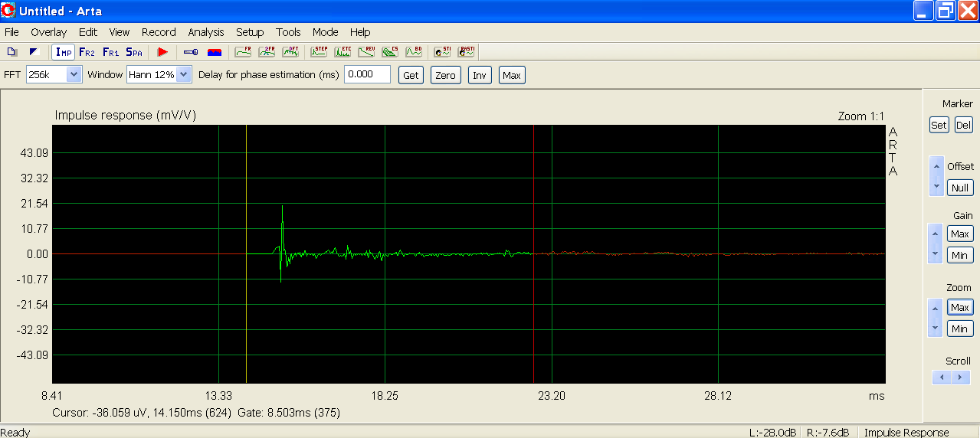This screenshot has height=438, width=980.
Task: Click the Inv button
Action: click(480, 75)
